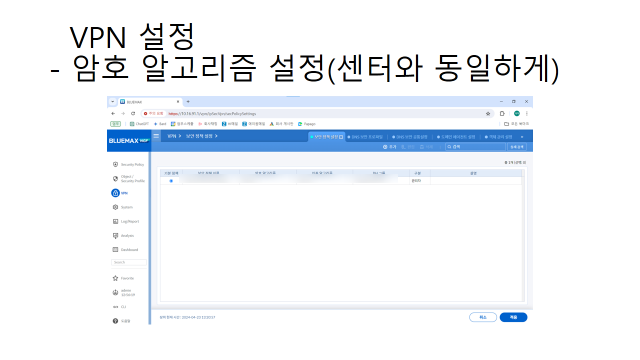Click the table's vertical scrollbar
The width and height of the screenshot is (640, 360).
click(x=524, y=236)
